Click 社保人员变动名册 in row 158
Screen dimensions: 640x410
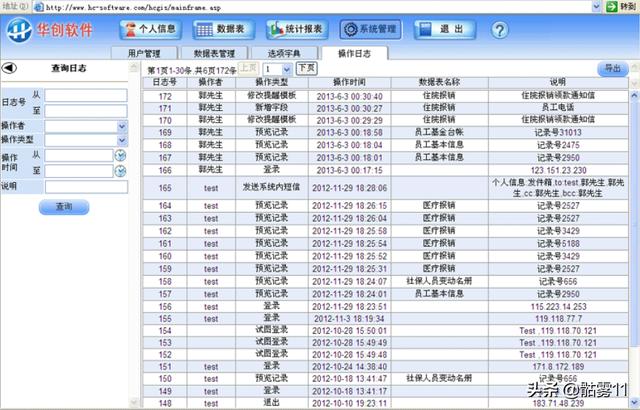tap(439, 281)
